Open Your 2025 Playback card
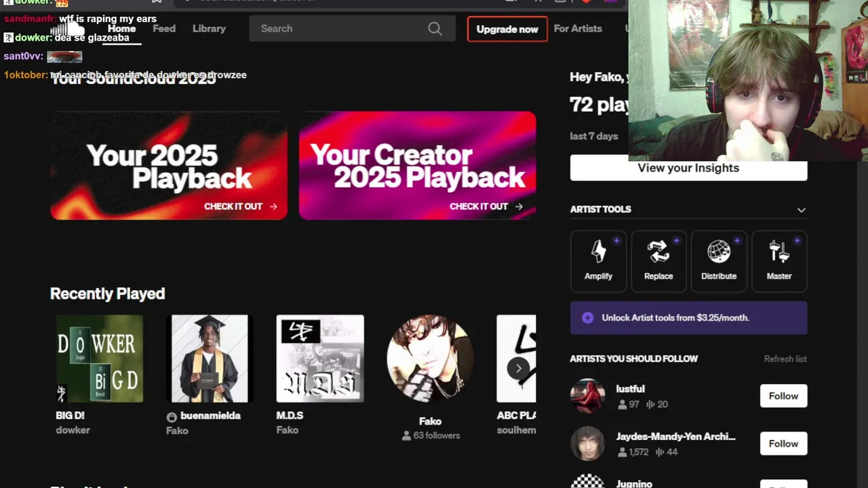This screenshot has height=488, width=868. [x=169, y=165]
